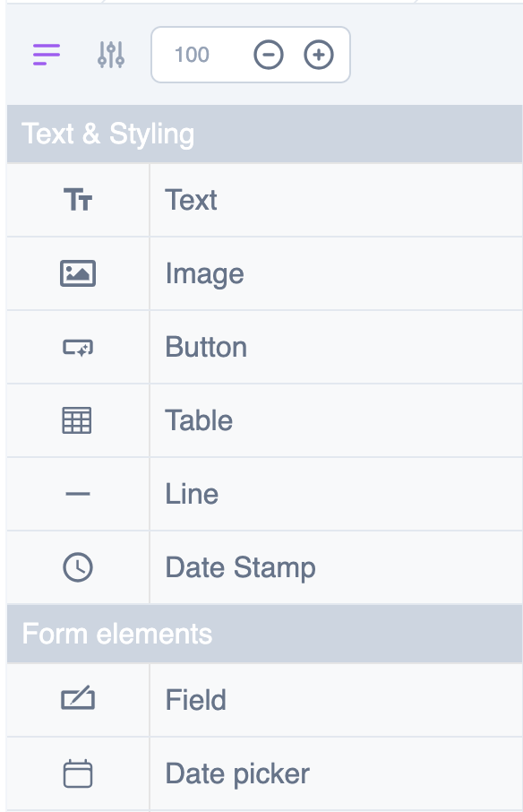Viewport: 523px width, 812px height.
Task: Pick the Date Stamp label
Action: 240,567
